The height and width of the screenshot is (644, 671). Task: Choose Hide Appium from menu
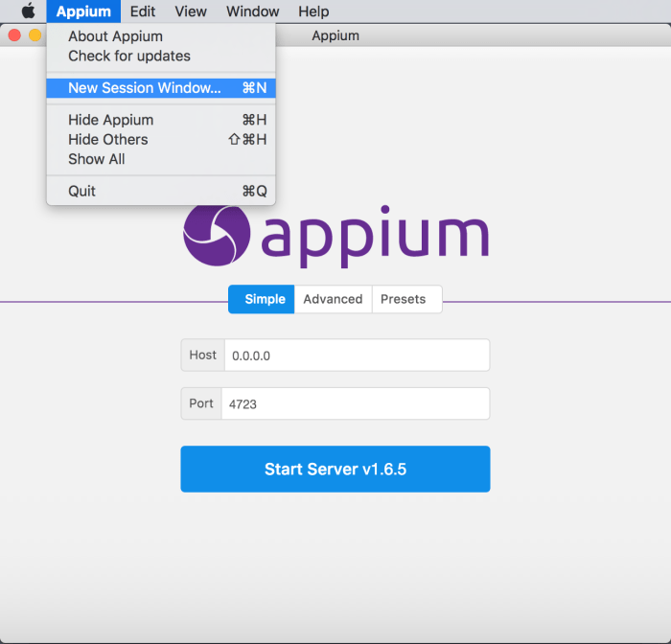click(161, 120)
